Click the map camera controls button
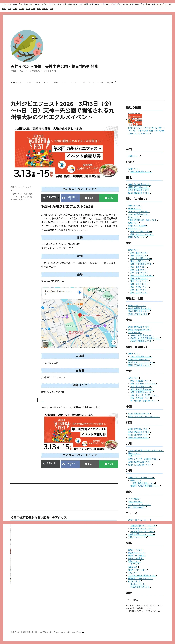The height and width of the screenshot is (644, 175). [x=114, y=342]
